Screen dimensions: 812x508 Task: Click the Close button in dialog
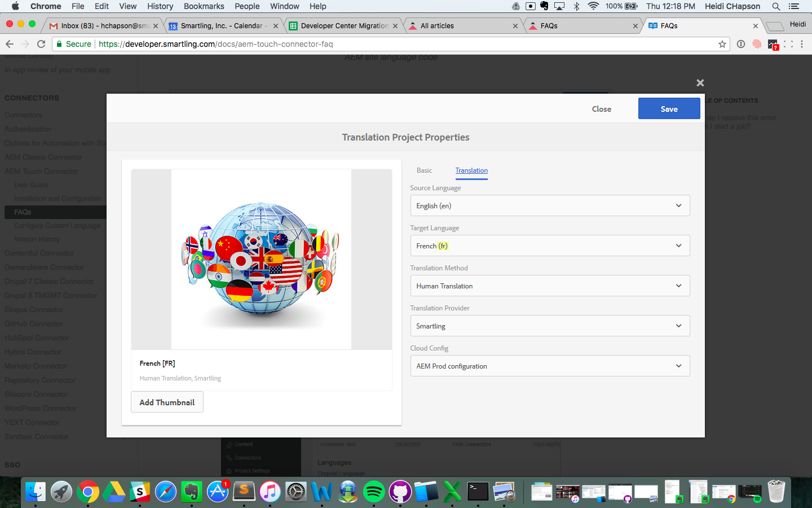click(x=601, y=109)
